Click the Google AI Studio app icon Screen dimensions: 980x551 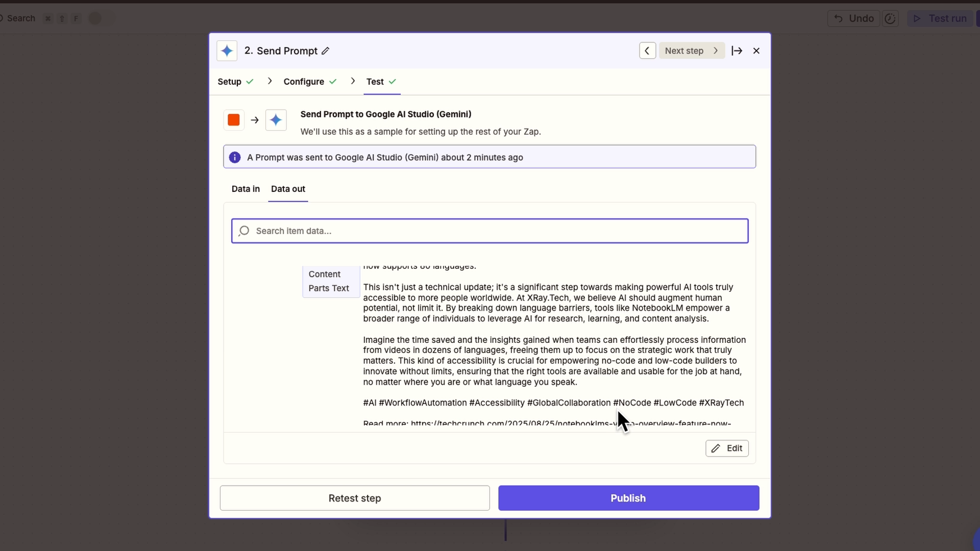276,120
